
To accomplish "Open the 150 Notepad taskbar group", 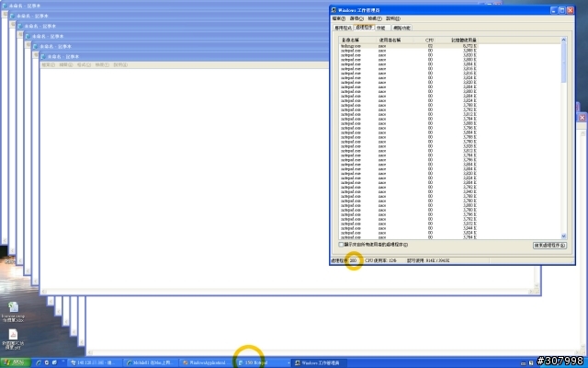I will coord(264,362).
